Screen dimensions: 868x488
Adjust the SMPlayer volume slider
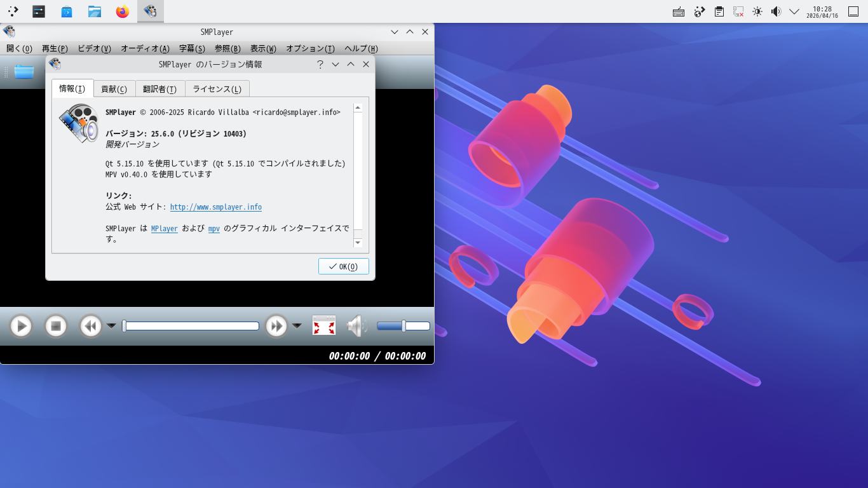click(x=403, y=326)
